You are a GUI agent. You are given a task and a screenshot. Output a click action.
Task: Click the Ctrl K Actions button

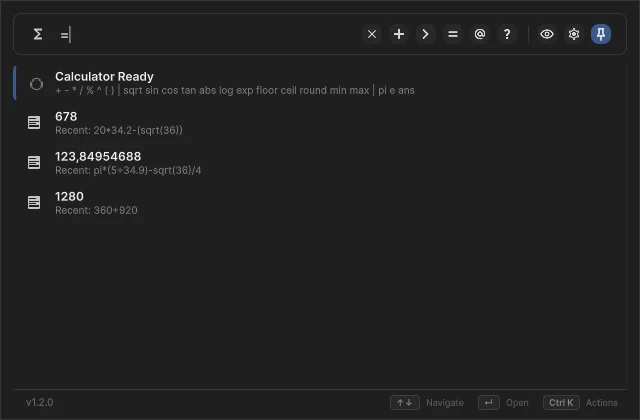coord(561,403)
